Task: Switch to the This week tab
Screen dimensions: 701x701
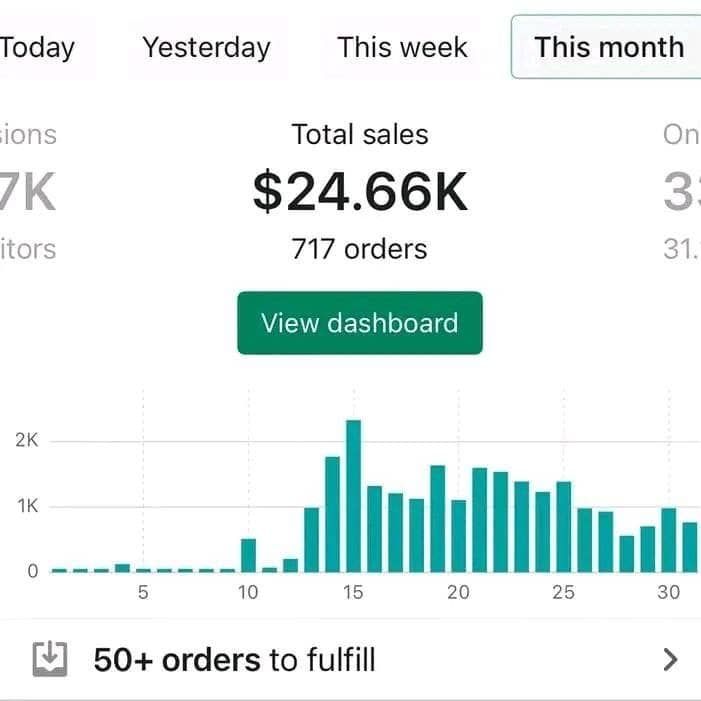Action: pos(402,47)
